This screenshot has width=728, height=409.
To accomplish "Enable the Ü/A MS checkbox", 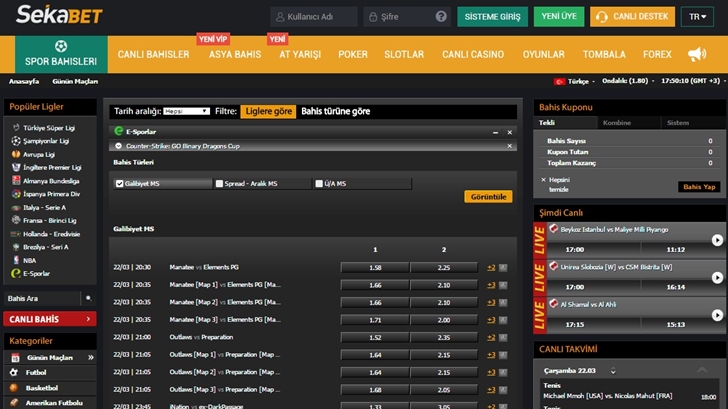I will [x=319, y=184].
